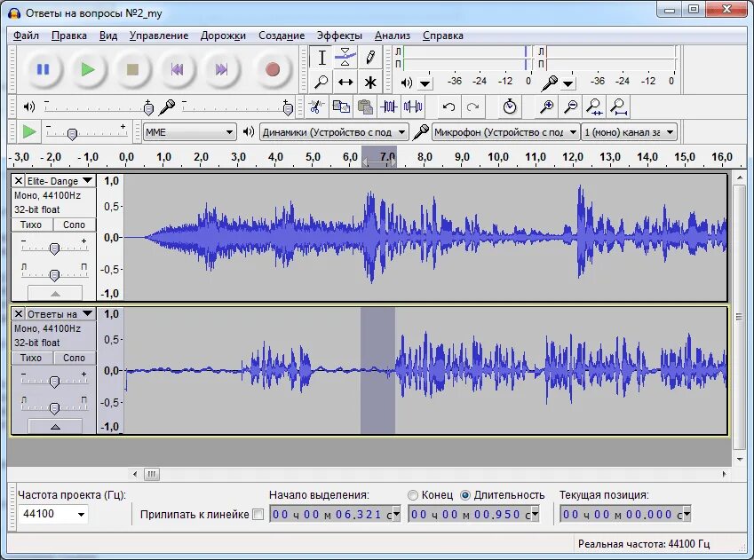Click the red Record button
Image resolution: width=754 pixels, height=560 pixels.
coord(272,70)
